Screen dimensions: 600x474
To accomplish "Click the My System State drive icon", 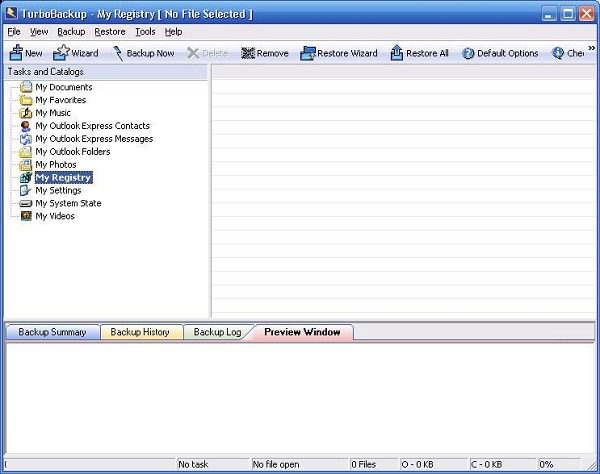I will (x=26, y=203).
